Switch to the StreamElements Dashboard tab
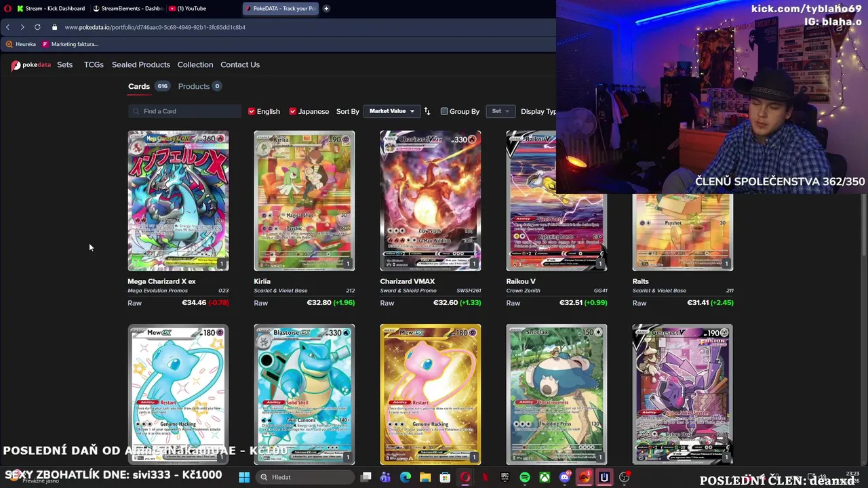 127,8
